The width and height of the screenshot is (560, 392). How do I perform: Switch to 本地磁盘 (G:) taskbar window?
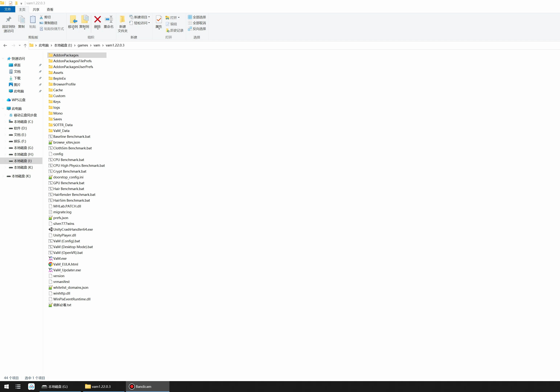tap(60, 387)
